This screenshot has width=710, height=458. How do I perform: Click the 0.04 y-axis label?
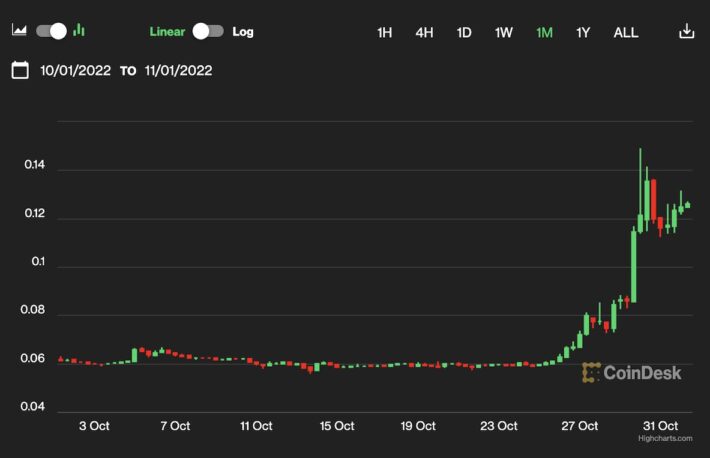pyautogui.click(x=33, y=406)
